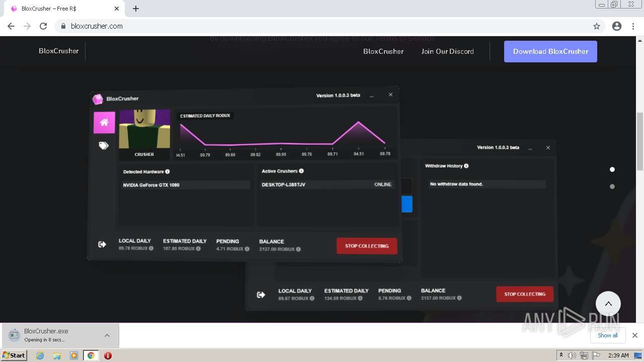Open a new browser tab

(136, 9)
